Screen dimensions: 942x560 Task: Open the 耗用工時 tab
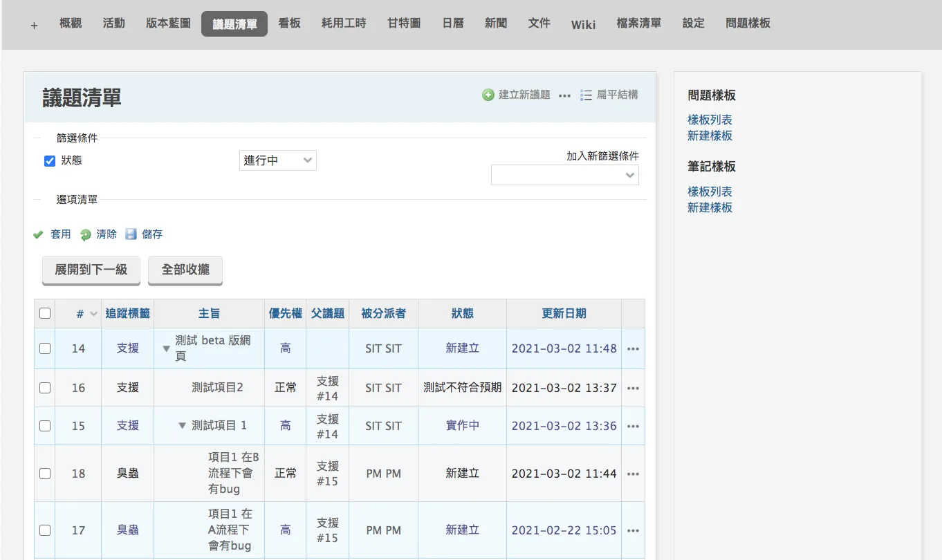point(344,24)
